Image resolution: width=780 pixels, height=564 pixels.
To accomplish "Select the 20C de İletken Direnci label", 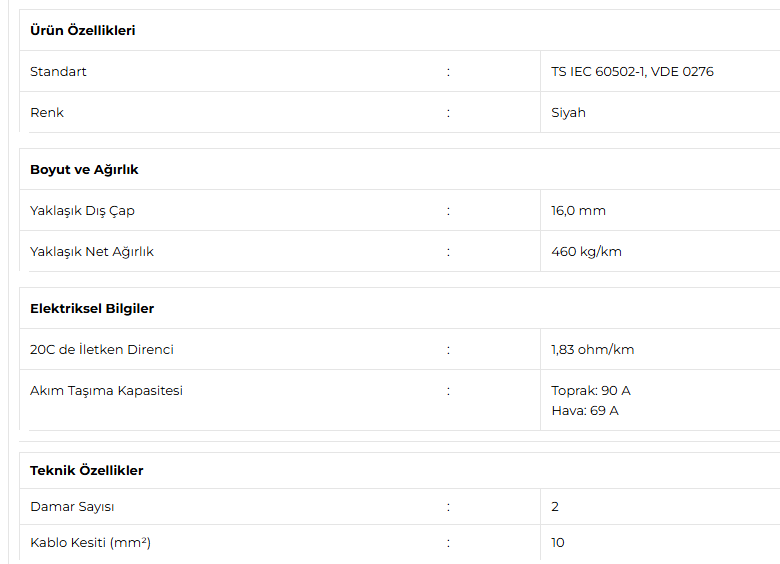I will [101, 350].
